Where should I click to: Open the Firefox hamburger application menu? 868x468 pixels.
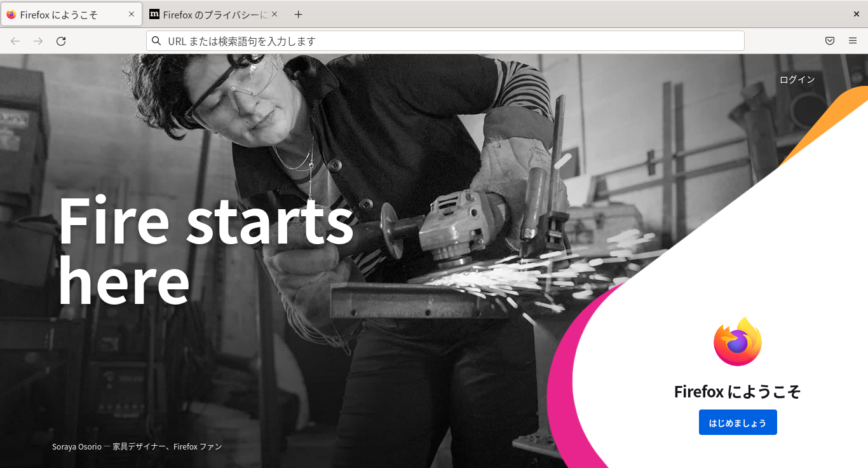pyautogui.click(x=853, y=41)
